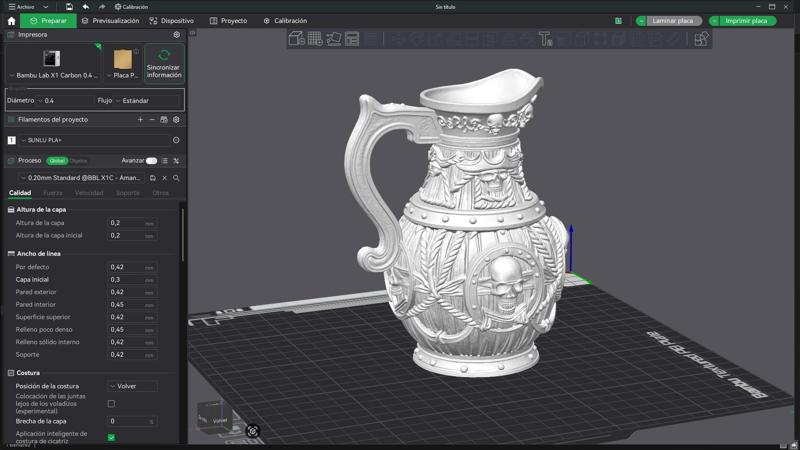This screenshot has height=450, width=800.
Task: Add a new filament with plus icon
Action: coord(140,119)
